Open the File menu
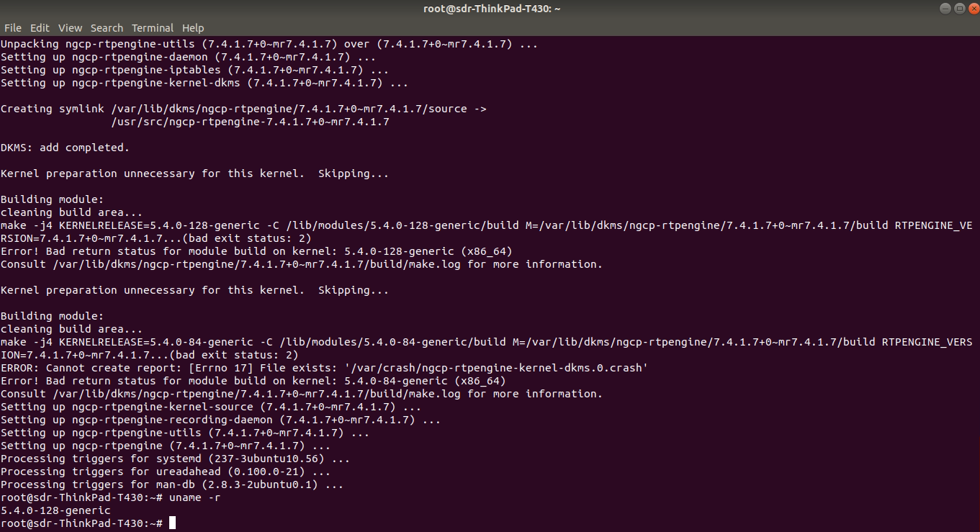This screenshot has width=980, height=532. 13,27
